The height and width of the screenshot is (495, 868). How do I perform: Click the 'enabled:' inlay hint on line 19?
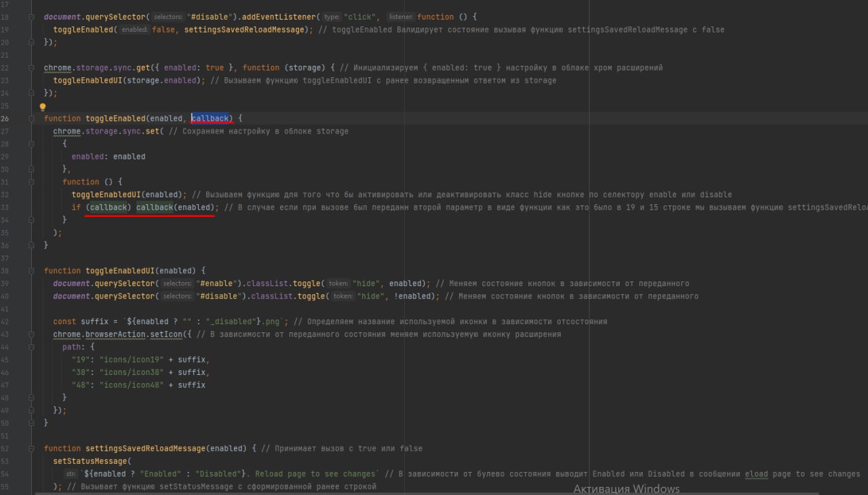point(135,30)
